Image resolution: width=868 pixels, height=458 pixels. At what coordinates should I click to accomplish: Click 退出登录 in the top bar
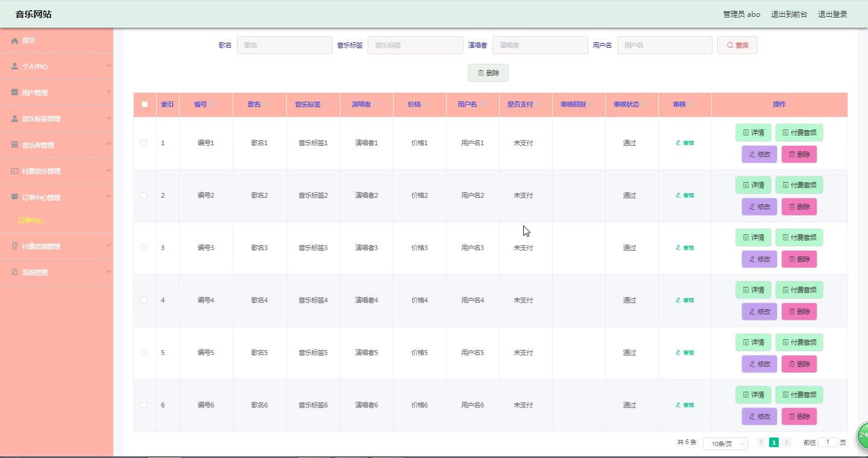click(x=832, y=14)
